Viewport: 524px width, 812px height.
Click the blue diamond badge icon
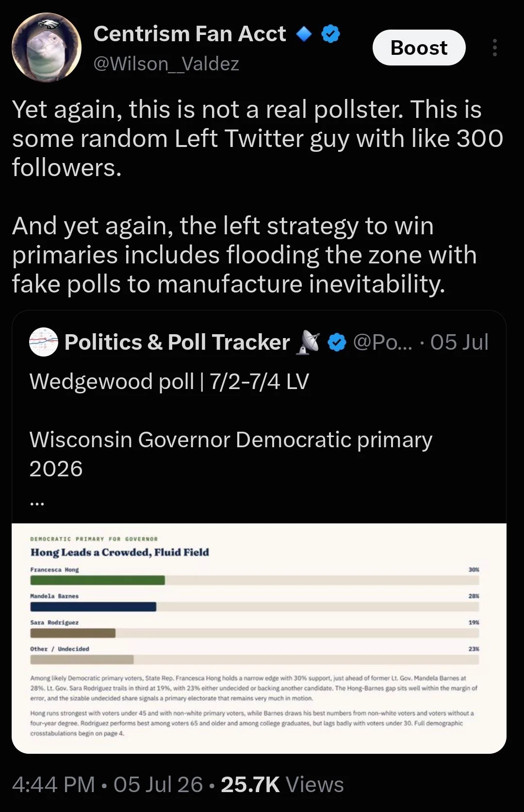click(x=304, y=34)
